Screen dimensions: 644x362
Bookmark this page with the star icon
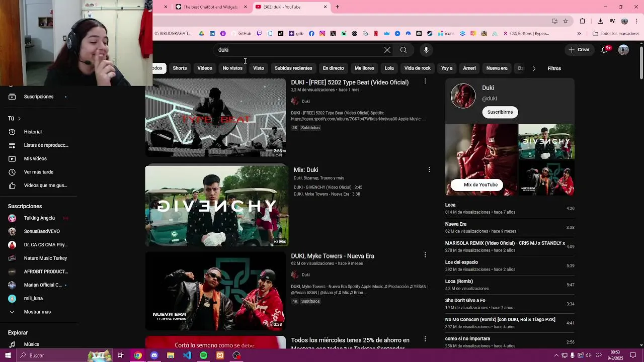(x=566, y=21)
